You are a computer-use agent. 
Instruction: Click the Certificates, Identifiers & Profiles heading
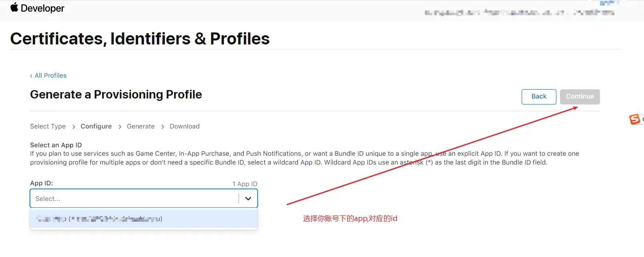(x=140, y=39)
